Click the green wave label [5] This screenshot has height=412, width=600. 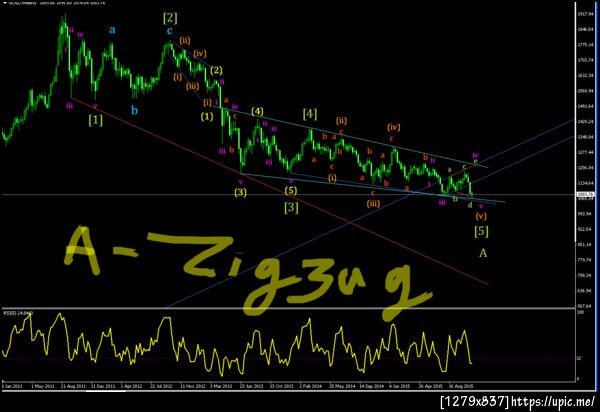pos(481,231)
